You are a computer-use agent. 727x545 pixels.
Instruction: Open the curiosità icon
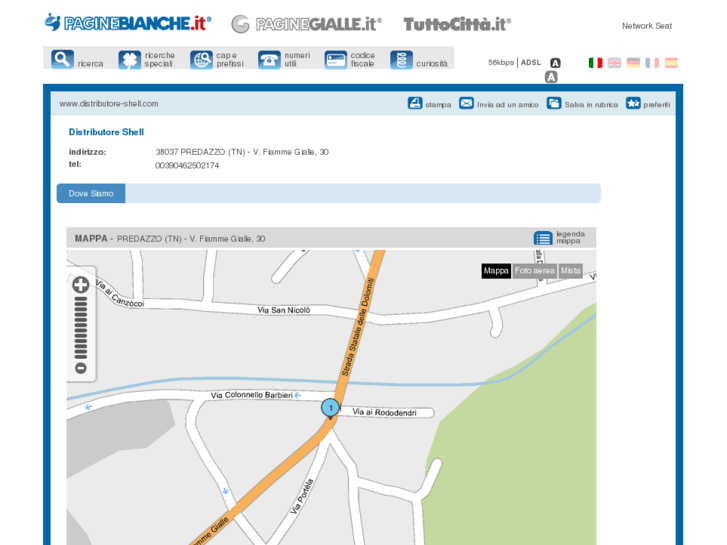tap(402, 60)
